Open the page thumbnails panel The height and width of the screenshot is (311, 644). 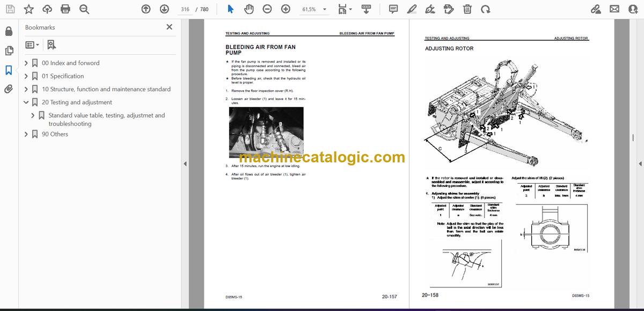point(9,50)
